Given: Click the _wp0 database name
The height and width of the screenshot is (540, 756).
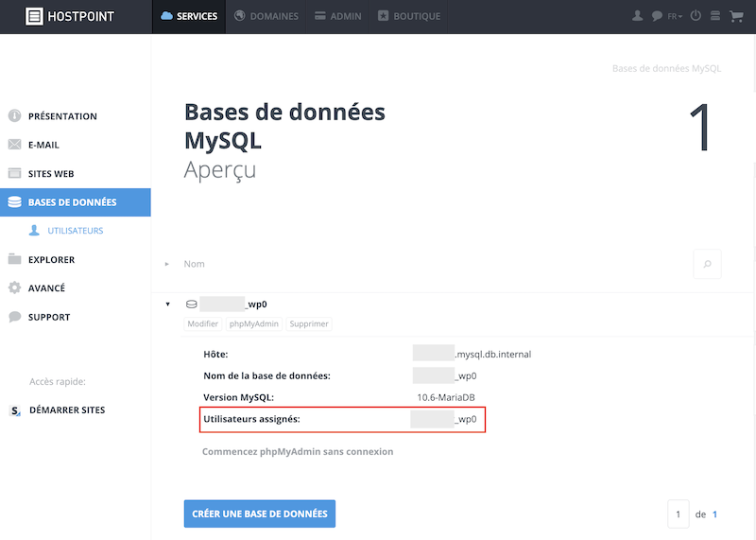Looking at the screenshot, I should (x=233, y=304).
